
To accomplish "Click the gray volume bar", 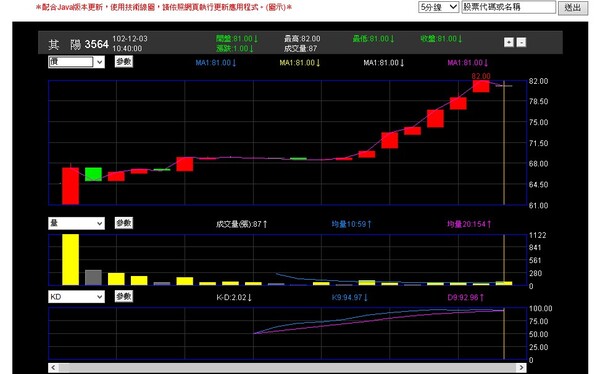I will (93, 278).
